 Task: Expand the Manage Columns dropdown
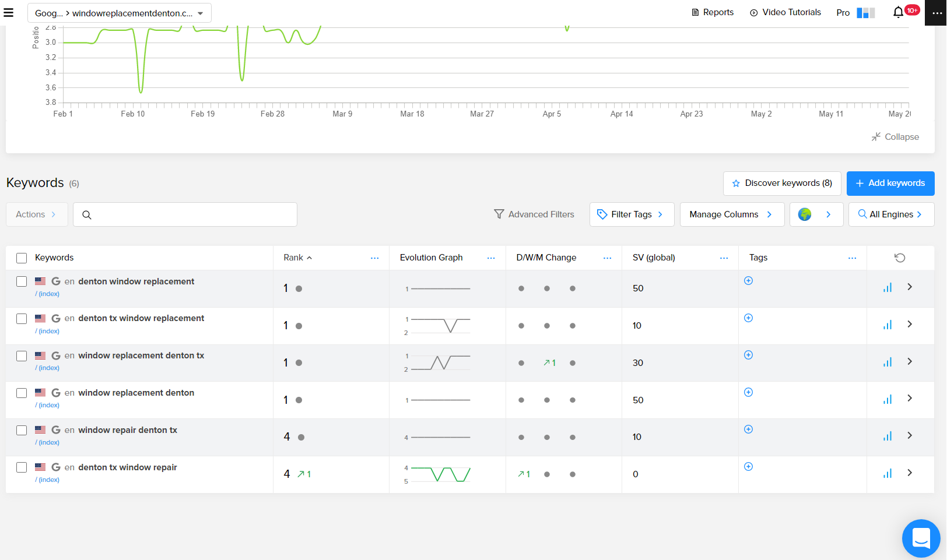[732, 214]
